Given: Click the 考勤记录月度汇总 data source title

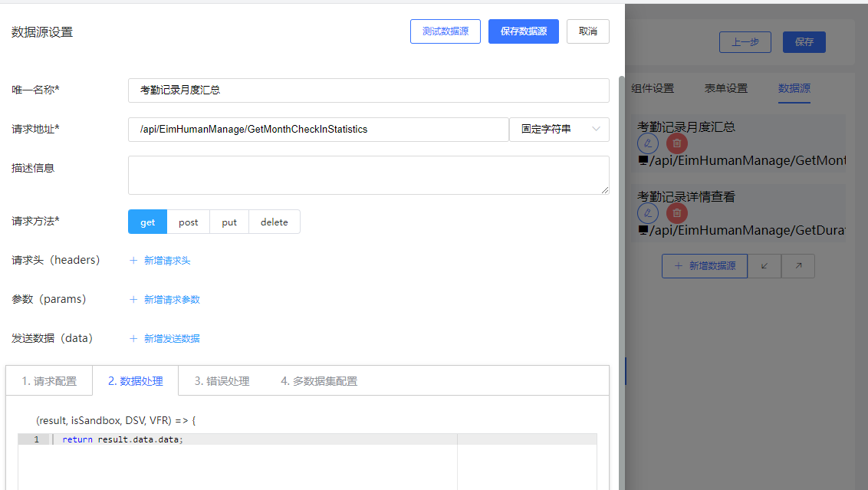Looking at the screenshot, I should (686, 127).
